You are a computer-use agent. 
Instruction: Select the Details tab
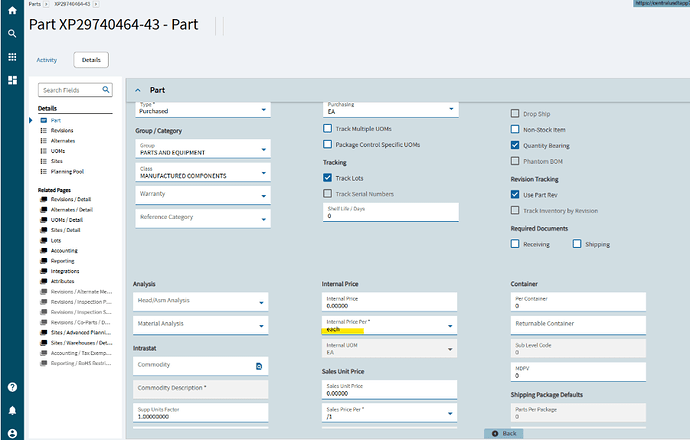[x=91, y=60]
